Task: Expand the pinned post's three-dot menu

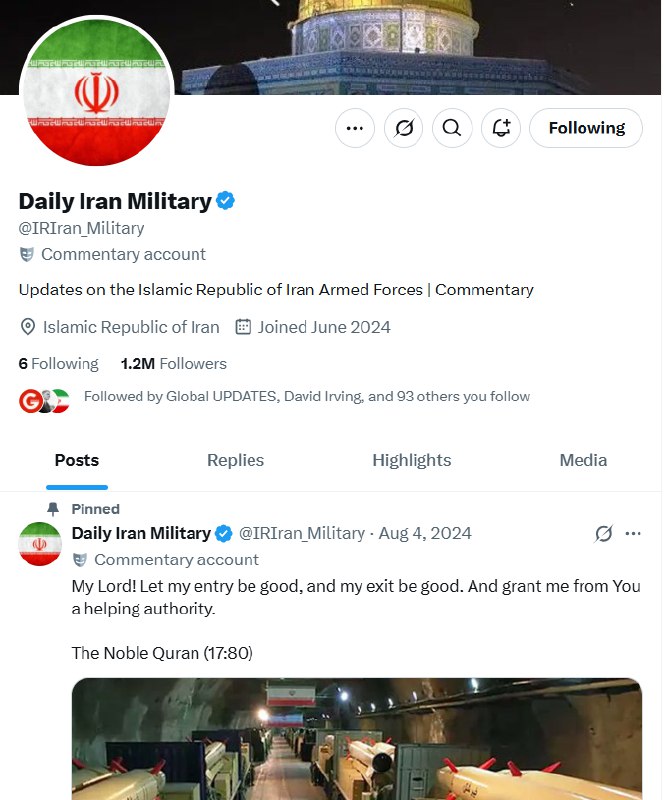Action: (633, 534)
